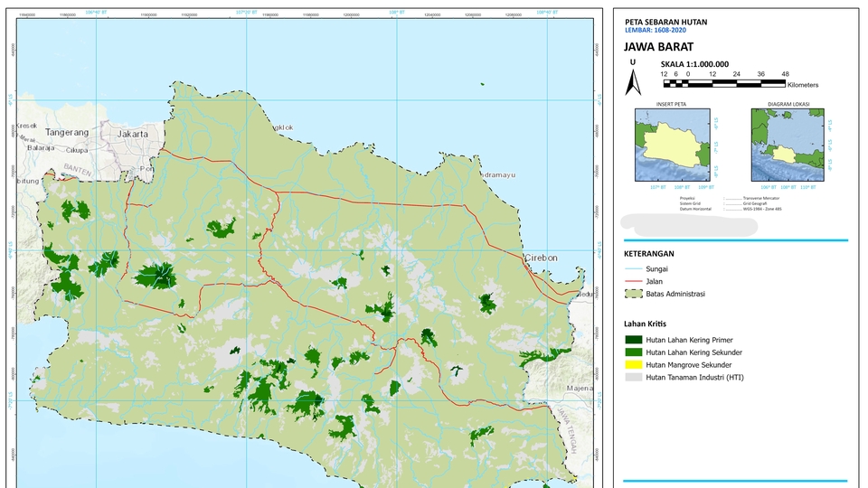Open the Insert Peta inset map

coord(672,145)
